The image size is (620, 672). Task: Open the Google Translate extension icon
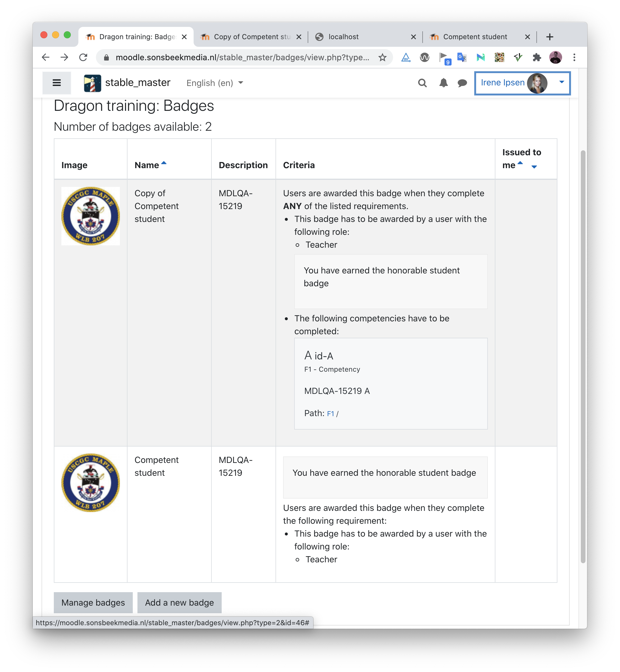[462, 57]
